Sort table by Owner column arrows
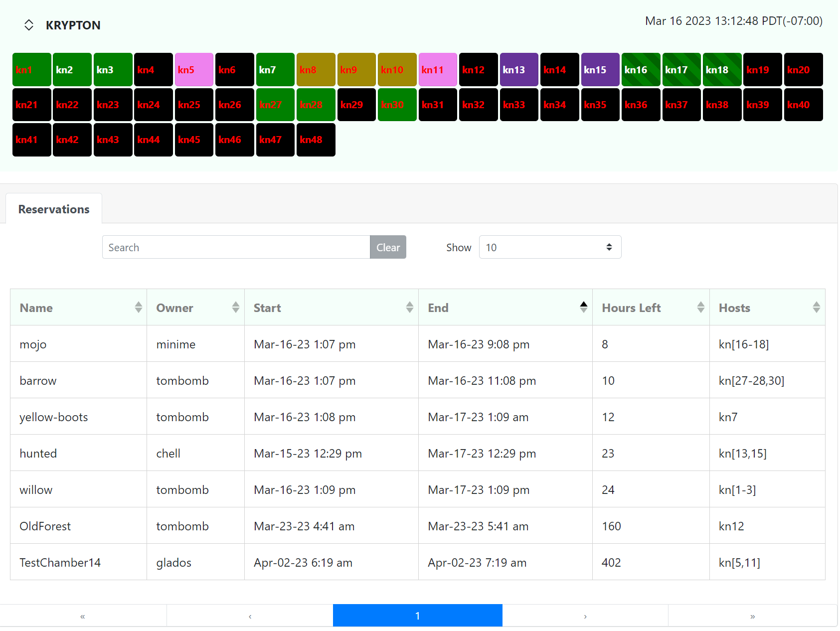This screenshot has height=631, width=840. (x=235, y=308)
